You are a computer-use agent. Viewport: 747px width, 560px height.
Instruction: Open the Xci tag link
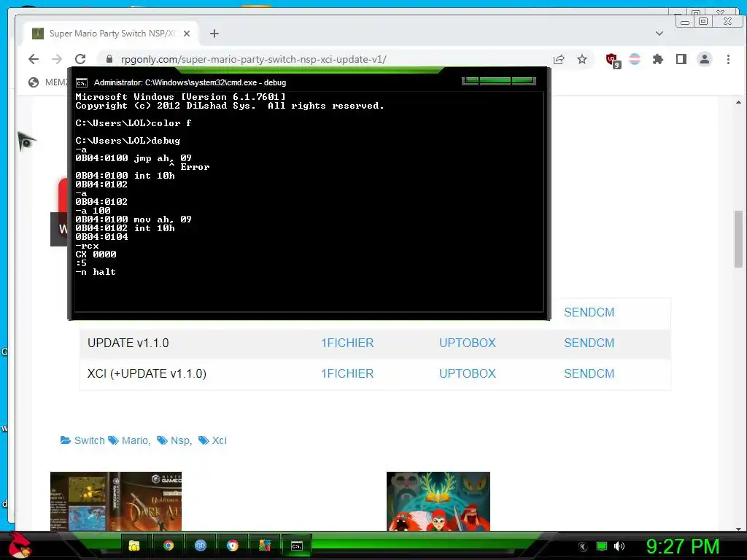(x=219, y=440)
